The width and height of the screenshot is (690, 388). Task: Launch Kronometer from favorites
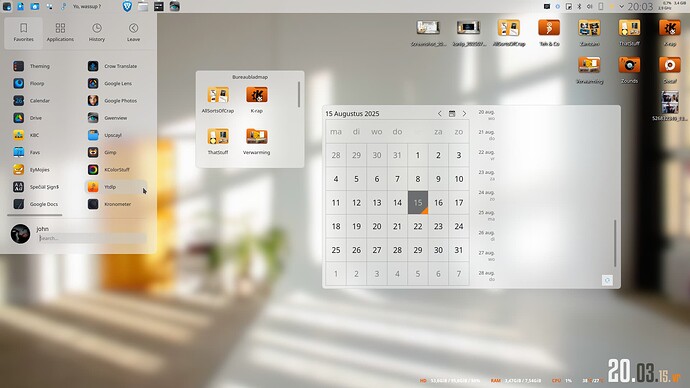point(115,204)
